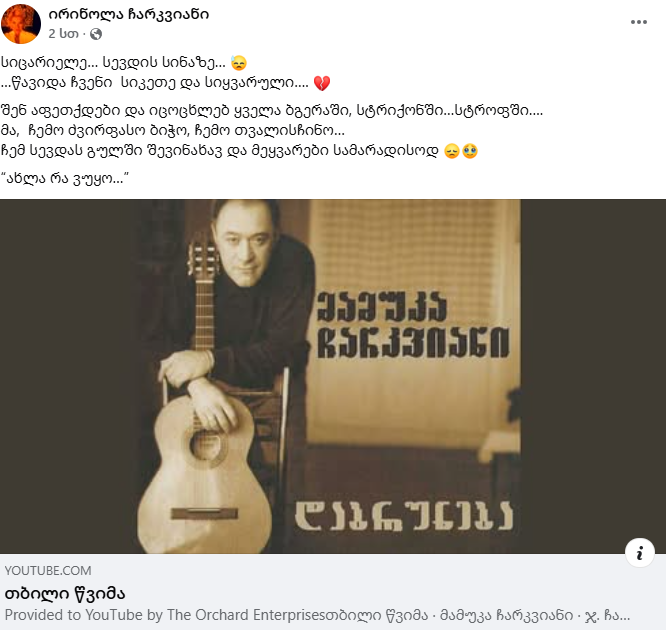Click the quote “ახლა რა ვუყო…”
This screenshot has width=666, height=630.
[x=65, y=178]
